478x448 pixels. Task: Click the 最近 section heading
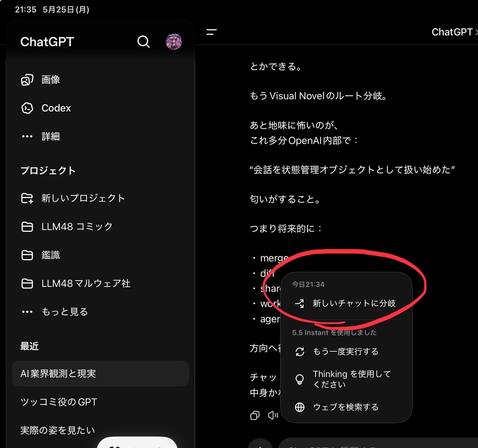29,346
